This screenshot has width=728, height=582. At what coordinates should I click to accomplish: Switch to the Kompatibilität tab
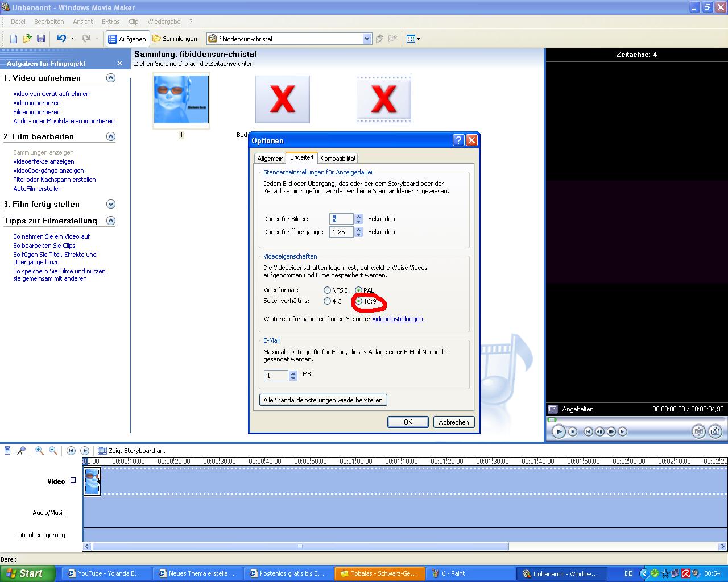(338, 159)
